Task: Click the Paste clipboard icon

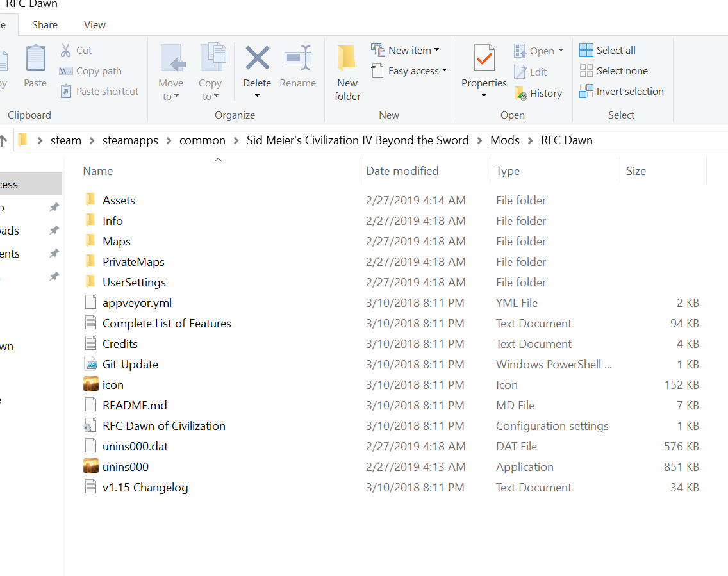Action: [35, 58]
